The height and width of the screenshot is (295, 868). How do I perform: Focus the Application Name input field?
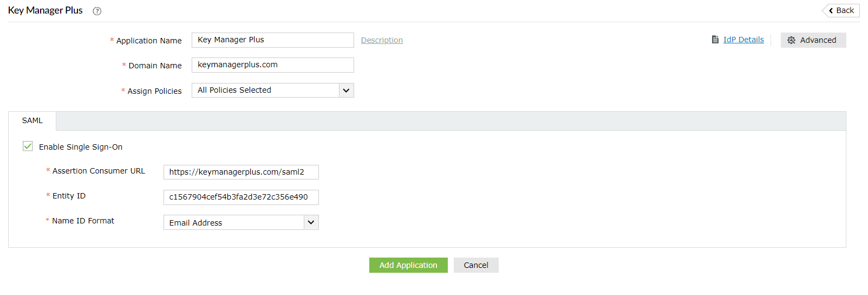coord(272,40)
